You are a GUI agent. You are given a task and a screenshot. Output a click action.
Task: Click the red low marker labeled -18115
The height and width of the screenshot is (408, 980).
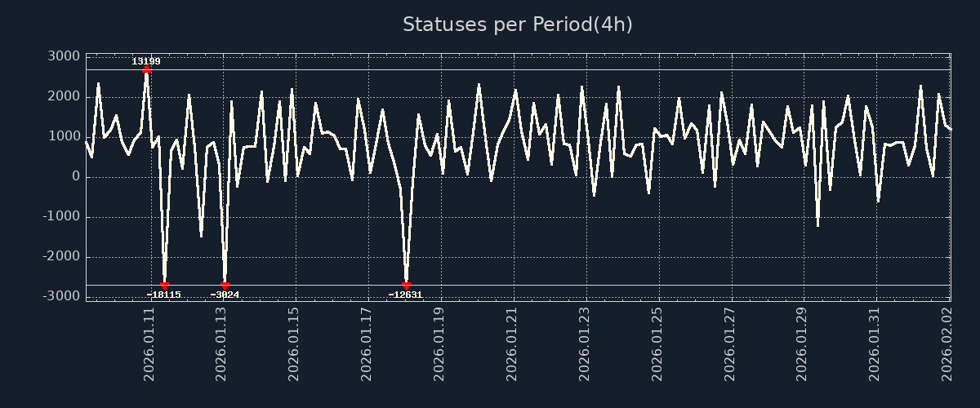pos(164,286)
